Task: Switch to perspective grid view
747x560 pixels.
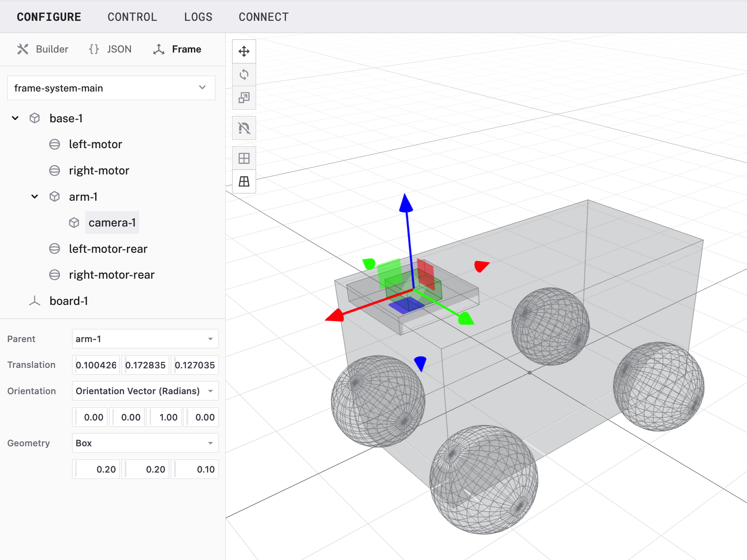Action: point(244,182)
